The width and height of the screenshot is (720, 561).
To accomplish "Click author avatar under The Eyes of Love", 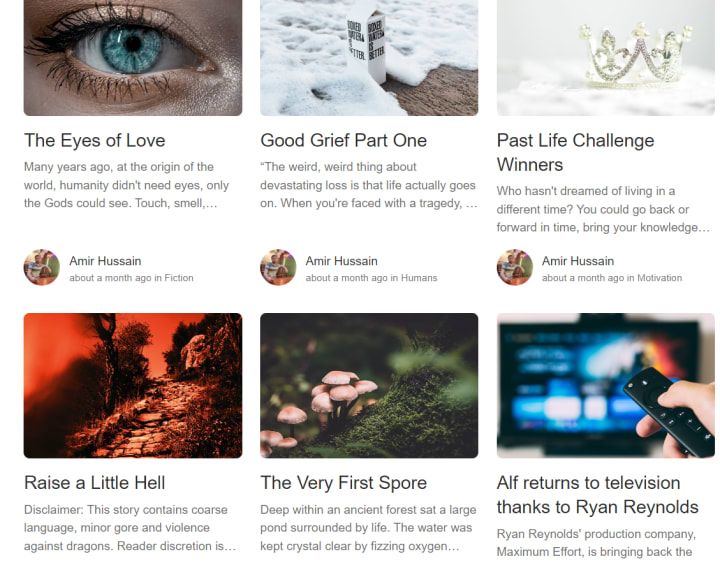I will click(x=42, y=268).
